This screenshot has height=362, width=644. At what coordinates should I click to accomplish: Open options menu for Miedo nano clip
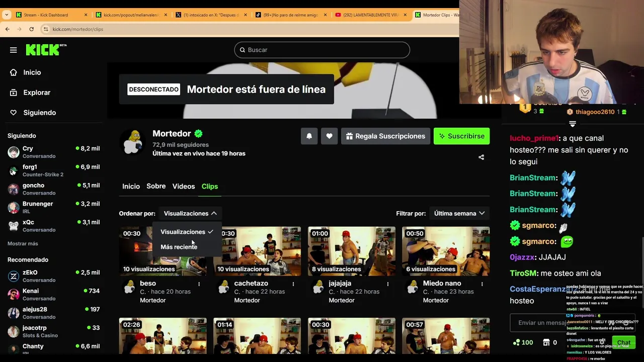coord(482,284)
